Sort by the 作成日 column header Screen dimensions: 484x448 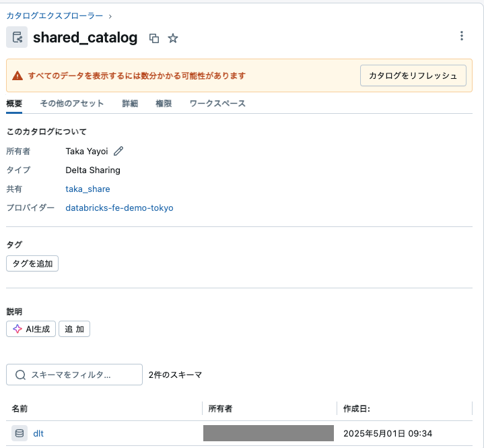pos(357,409)
